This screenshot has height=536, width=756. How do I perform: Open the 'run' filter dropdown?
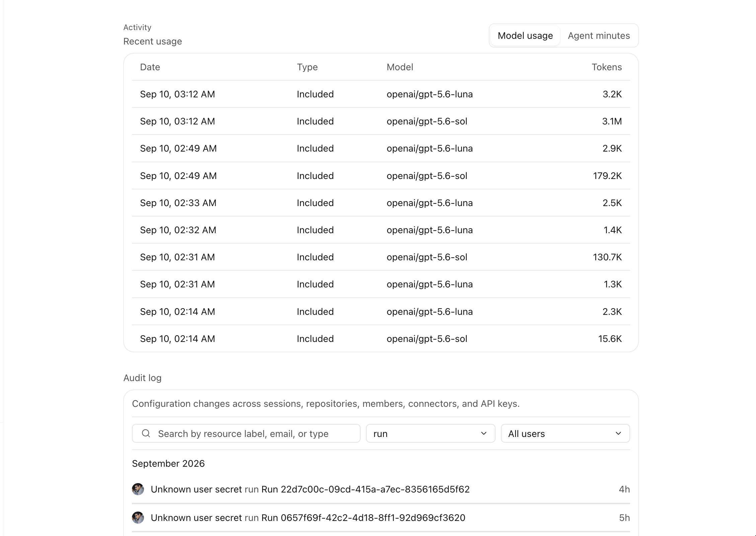[431, 433]
